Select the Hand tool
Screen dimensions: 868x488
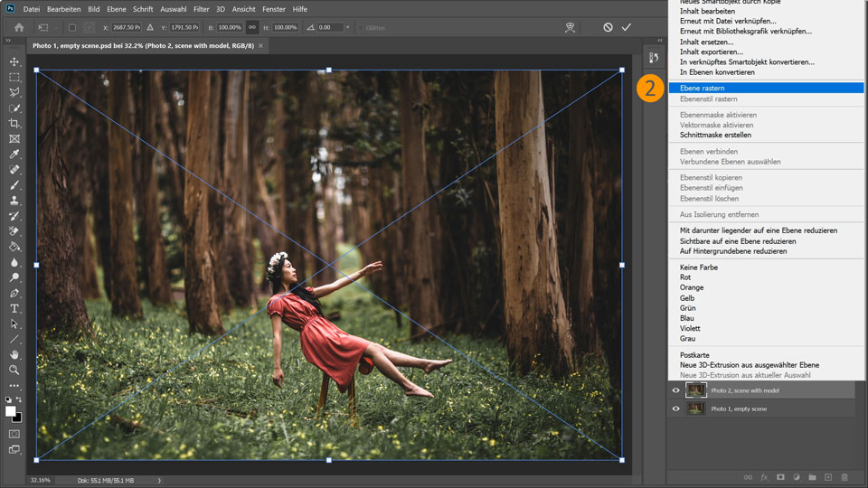coord(14,354)
